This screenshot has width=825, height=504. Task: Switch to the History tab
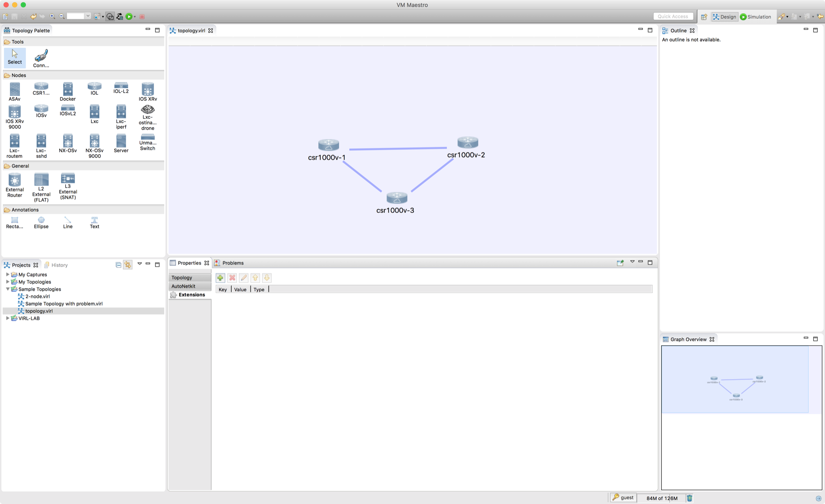(56, 265)
